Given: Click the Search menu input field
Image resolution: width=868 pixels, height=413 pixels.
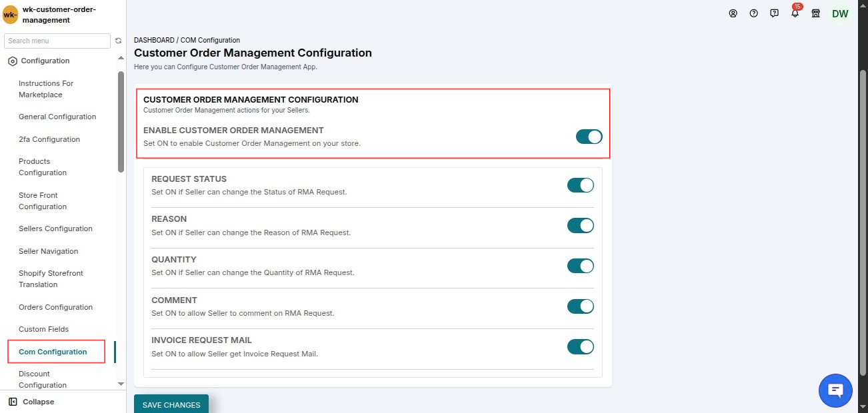Looking at the screenshot, I should point(57,41).
